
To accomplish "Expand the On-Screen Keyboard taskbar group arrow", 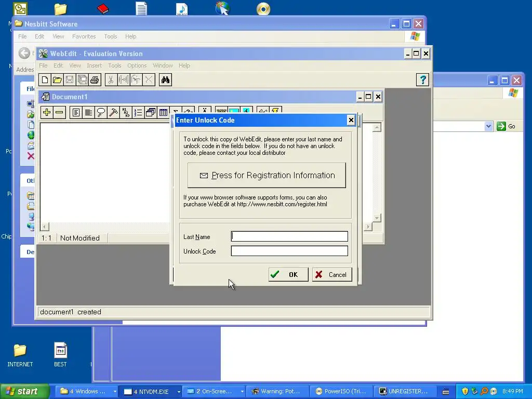I will [242, 392].
